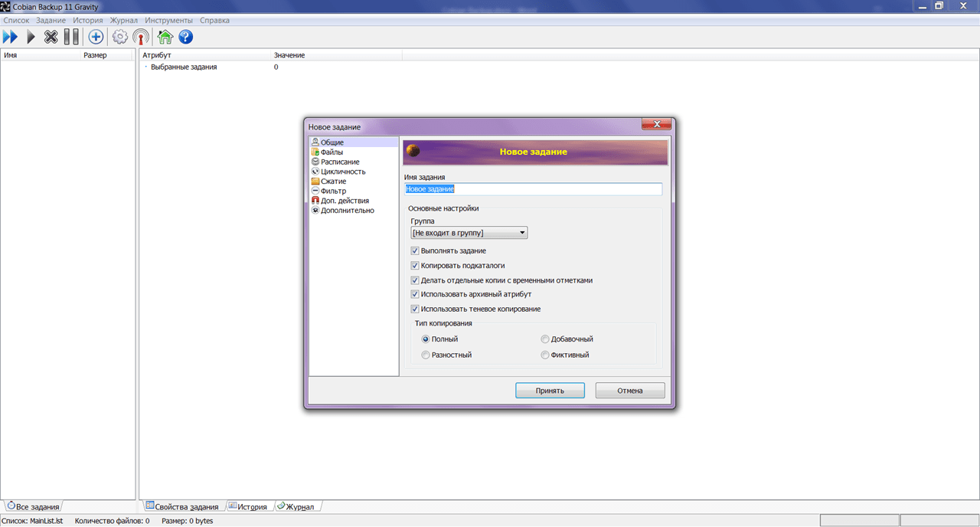The width and height of the screenshot is (980, 527).
Task: Run all tasks with double-arrow icon
Action: point(10,37)
